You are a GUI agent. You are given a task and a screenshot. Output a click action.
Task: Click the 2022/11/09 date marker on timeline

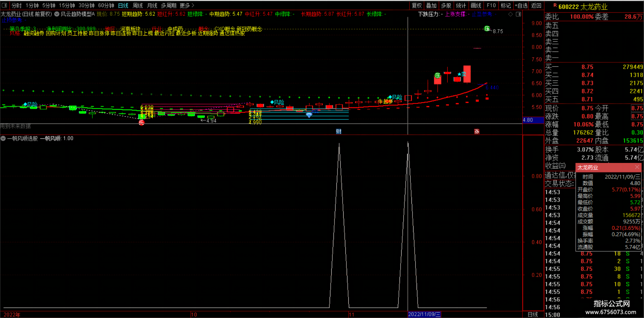point(424,314)
